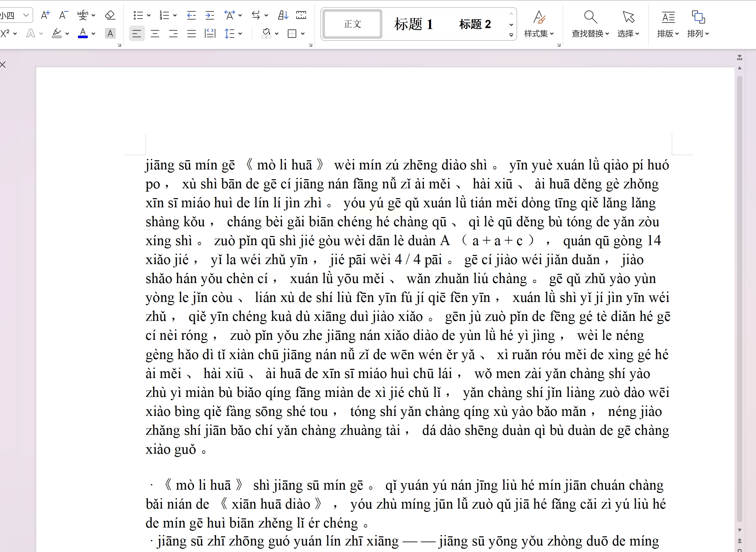756x552 pixels.
Task: Open the find and replace tool
Action: click(x=590, y=24)
